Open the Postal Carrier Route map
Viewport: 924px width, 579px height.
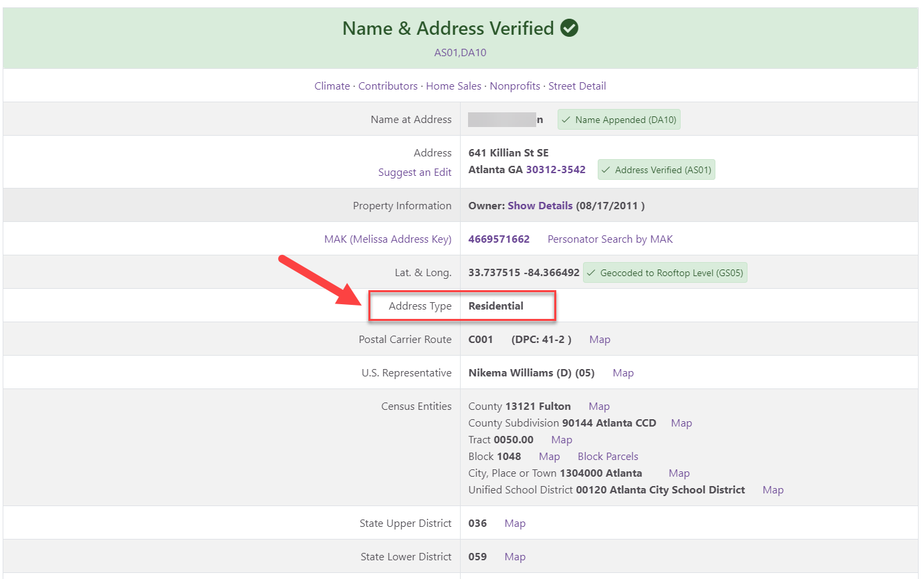[599, 339]
